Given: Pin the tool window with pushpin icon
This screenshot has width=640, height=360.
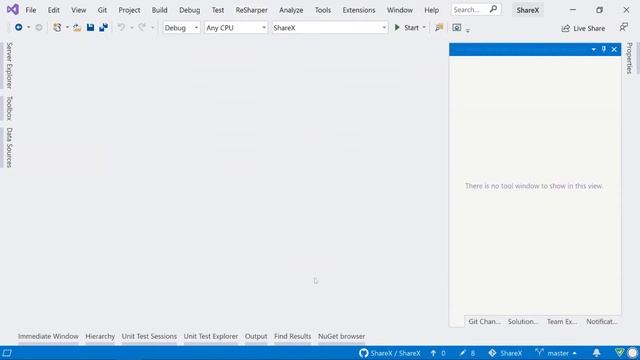Looking at the screenshot, I should [x=604, y=49].
